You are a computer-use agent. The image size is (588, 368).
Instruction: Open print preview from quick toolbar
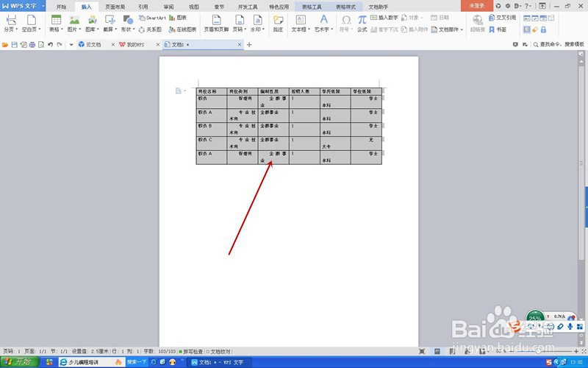[41, 45]
